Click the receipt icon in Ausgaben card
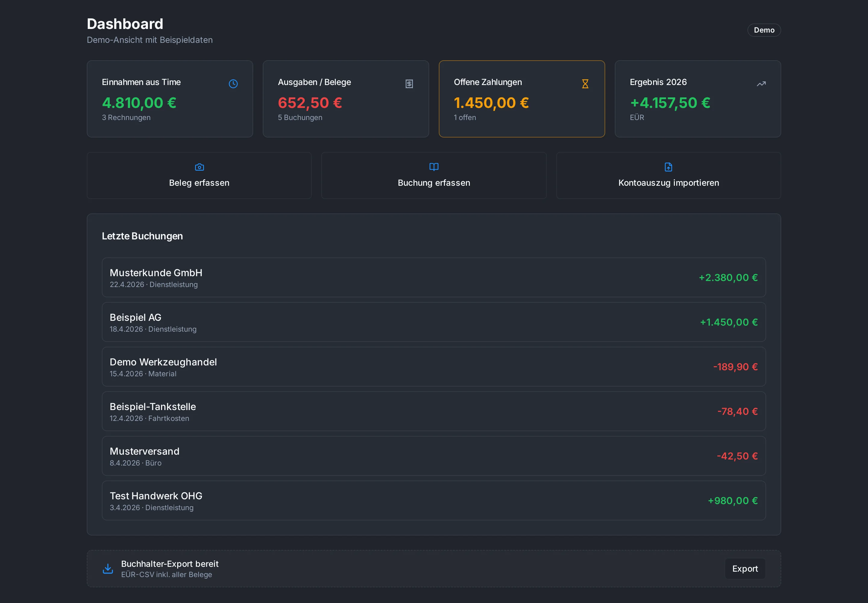The image size is (868, 603). tap(409, 84)
